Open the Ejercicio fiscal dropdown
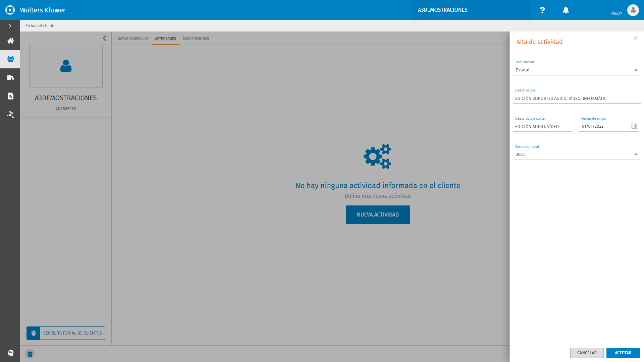Image resolution: width=644 pixels, height=362 pixels. 577,155
